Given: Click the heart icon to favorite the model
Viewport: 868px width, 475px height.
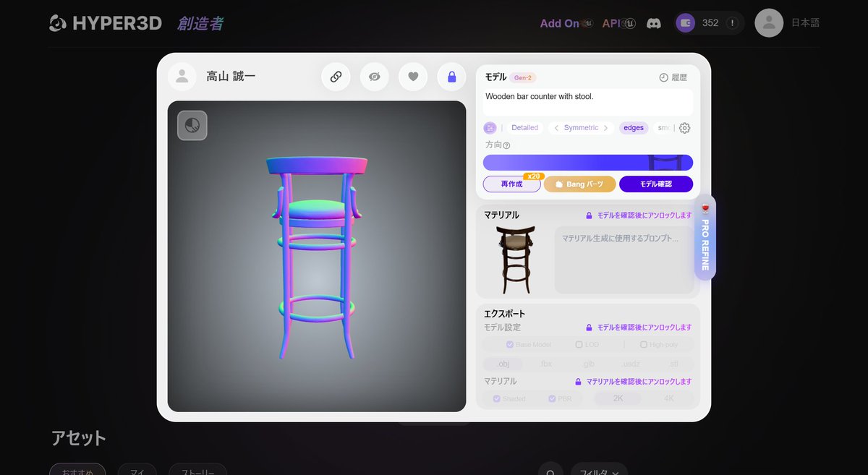Looking at the screenshot, I should (x=413, y=76).
